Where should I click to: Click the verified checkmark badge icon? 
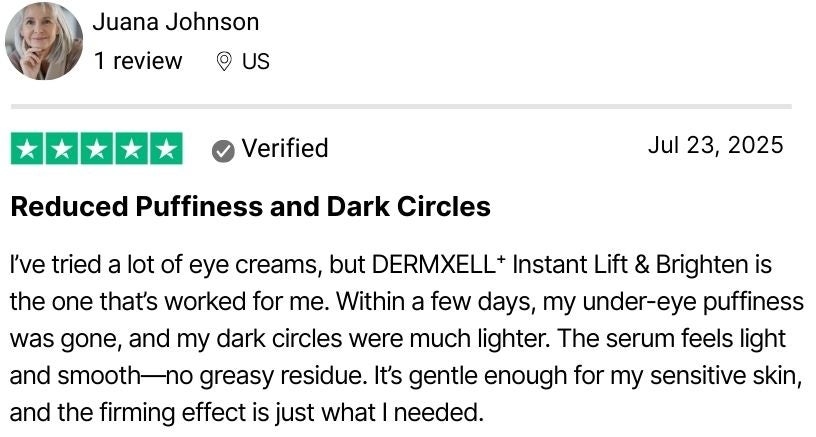[x=224, y=150]
